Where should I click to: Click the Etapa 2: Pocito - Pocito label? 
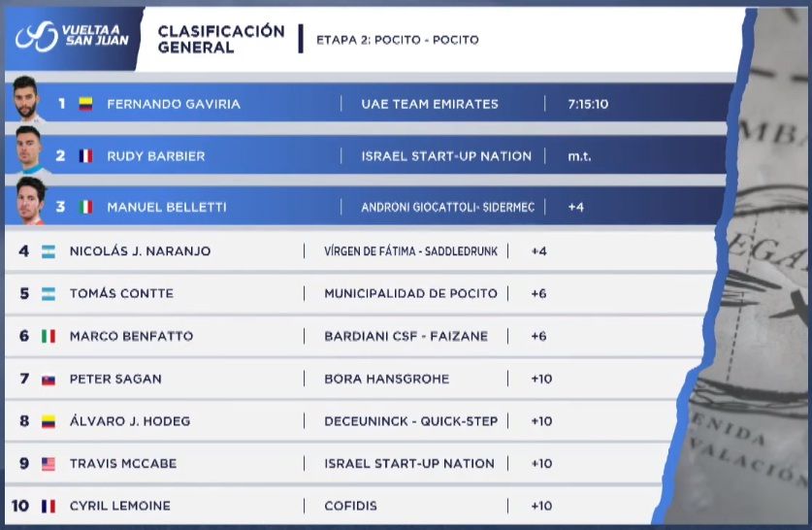(x=397, y=40)
